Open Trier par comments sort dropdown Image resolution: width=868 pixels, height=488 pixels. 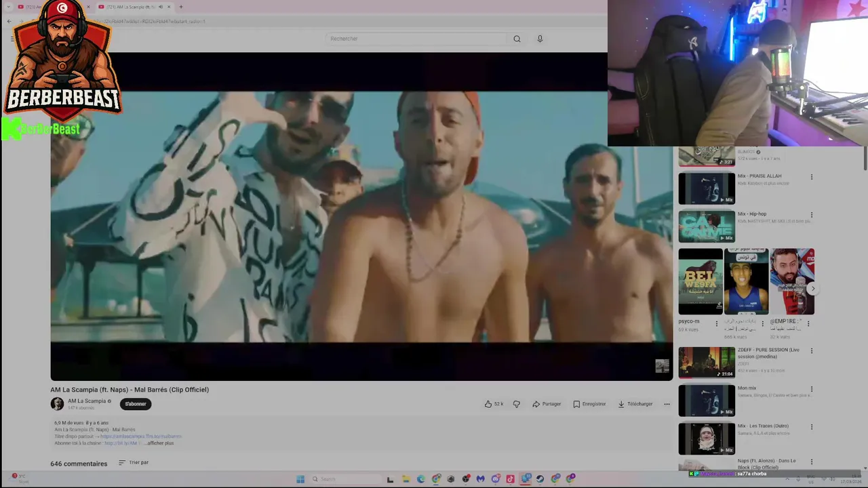pyautogui.click(x=134, y=463)
